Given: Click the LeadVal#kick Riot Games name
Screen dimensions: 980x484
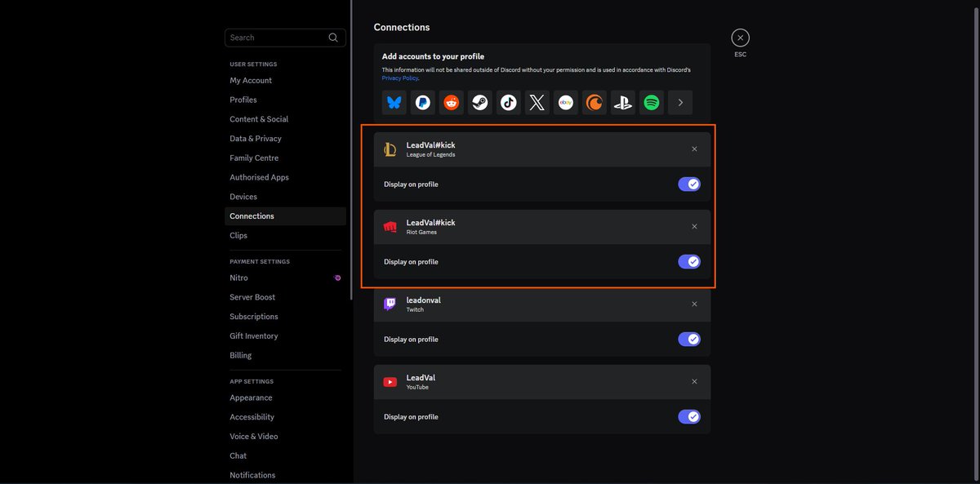Looking at the screenshot, I should [430, 223].
